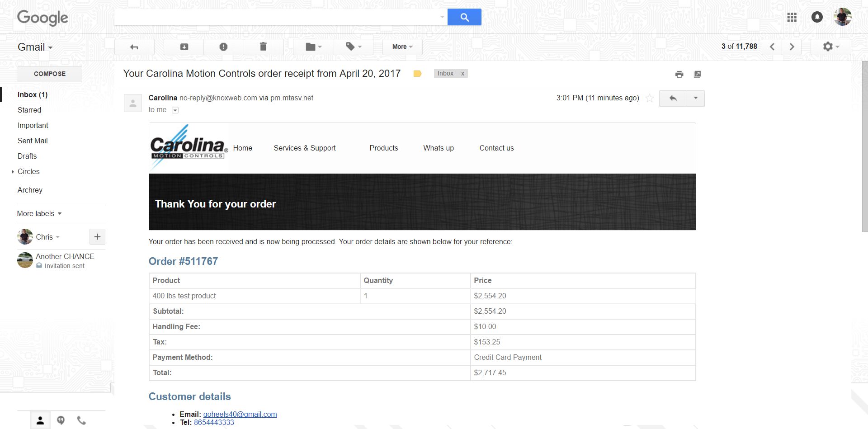Select the Tax value $153.25
The height and width of the screenshot is (429, 868).
point(487,342)
